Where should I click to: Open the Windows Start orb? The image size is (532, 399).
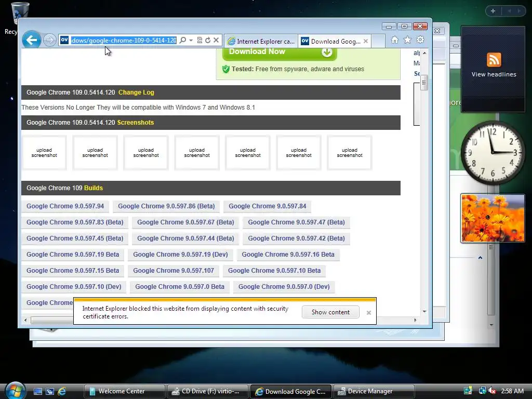click(x=15, y=391)
